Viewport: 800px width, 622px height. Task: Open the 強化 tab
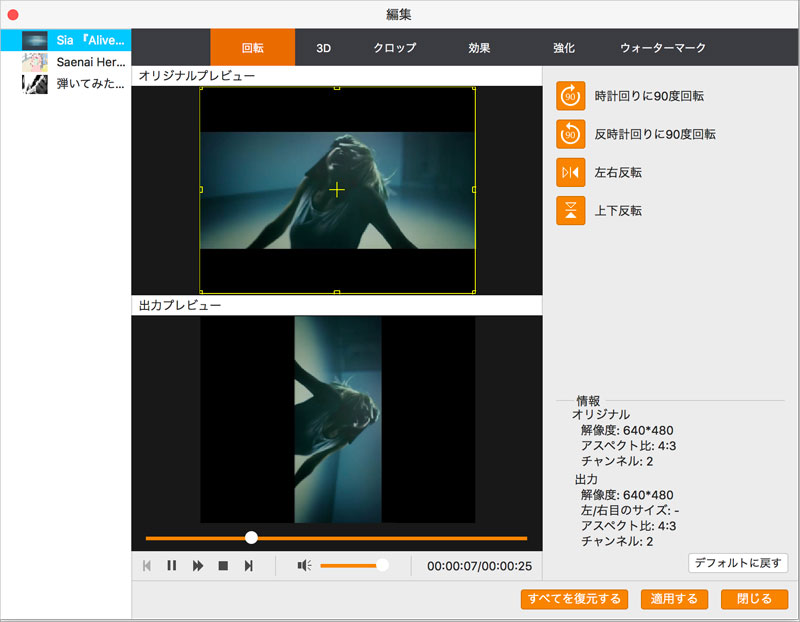[x=564, y=48]
